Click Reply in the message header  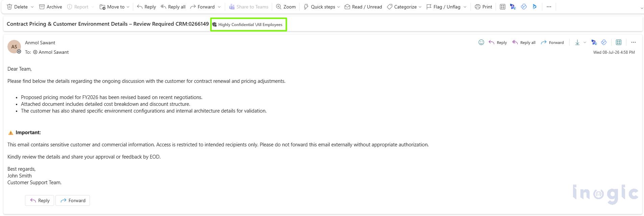(498, 42)
